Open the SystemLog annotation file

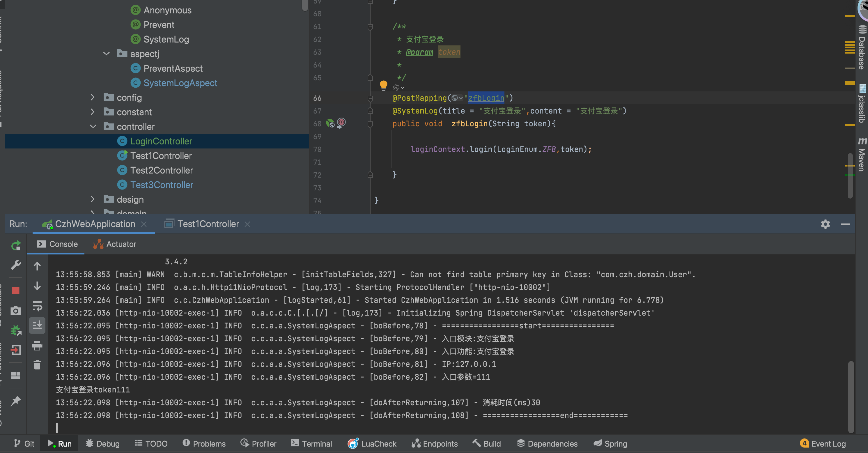coord(166,39)
